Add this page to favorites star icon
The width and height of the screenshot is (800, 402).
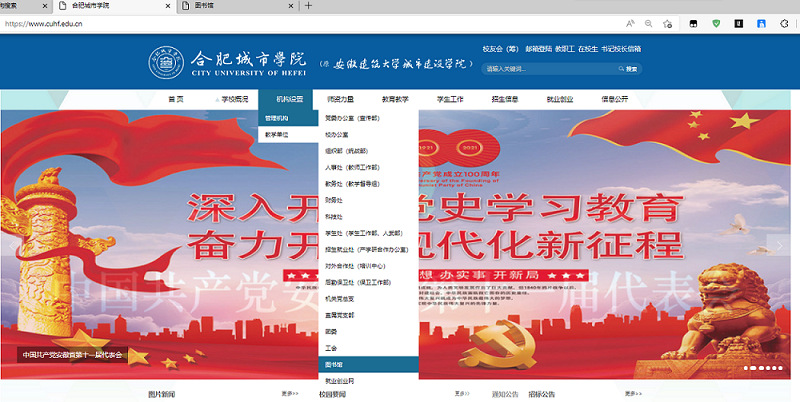coord(667,23)
